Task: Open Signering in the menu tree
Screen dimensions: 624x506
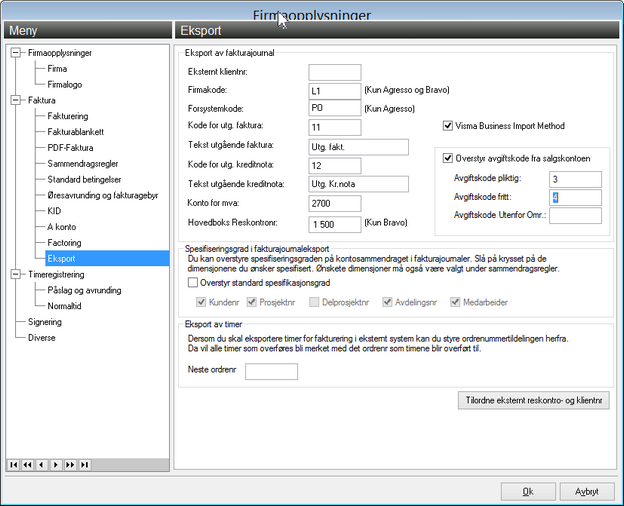Action: 45,322
